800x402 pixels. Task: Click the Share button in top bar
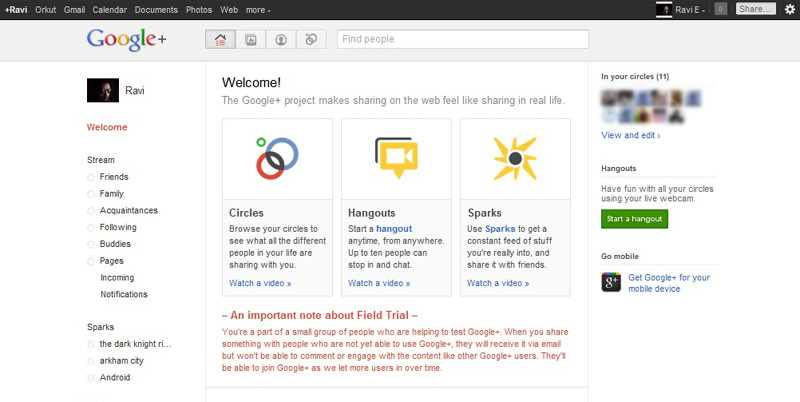(755, 9)
